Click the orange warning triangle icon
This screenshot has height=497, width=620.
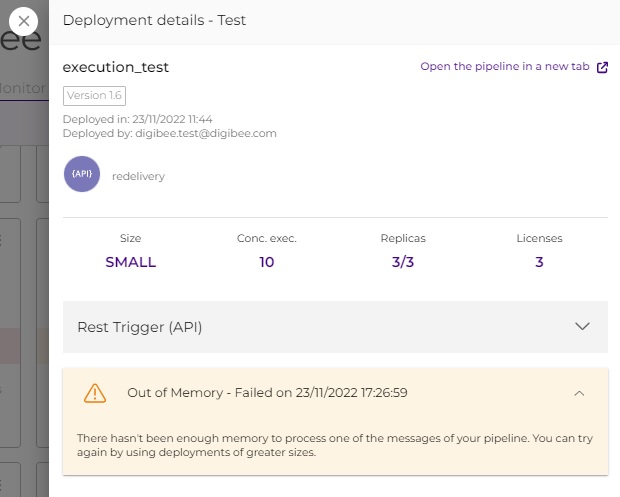[x=94, y=393]
